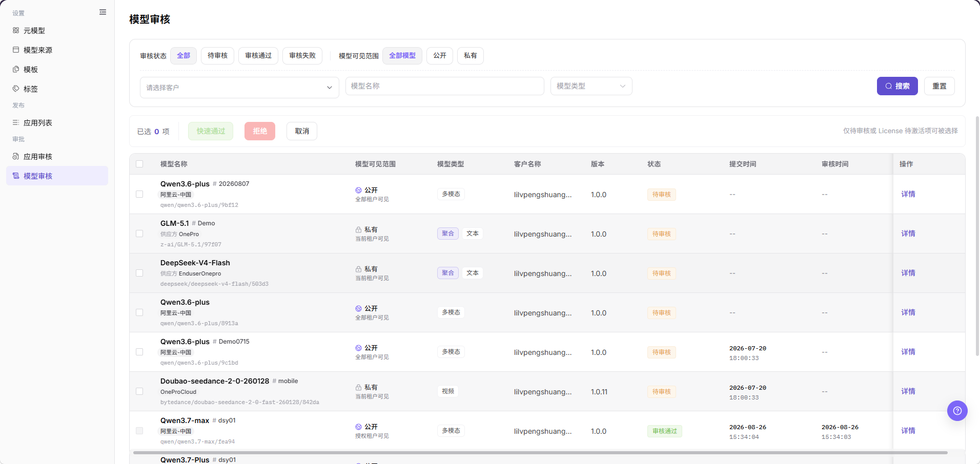Click the 拒绝 reject button

pos(260,131)
